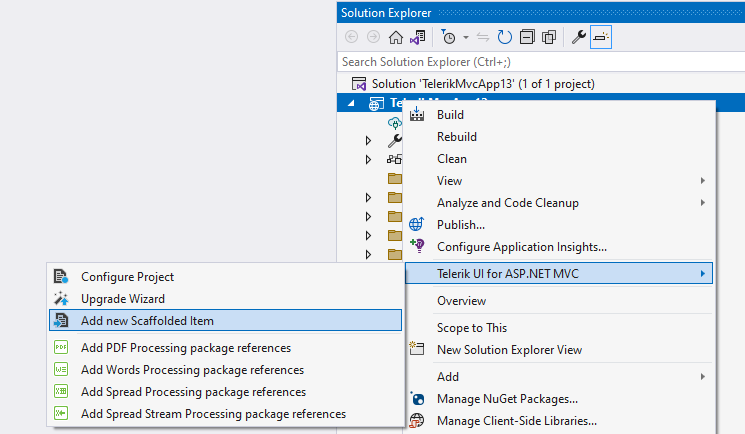The height and width of the screenshot is (434, 745).
Task: Click the green Spread Stream Processing icon
Action: point(61,413)
